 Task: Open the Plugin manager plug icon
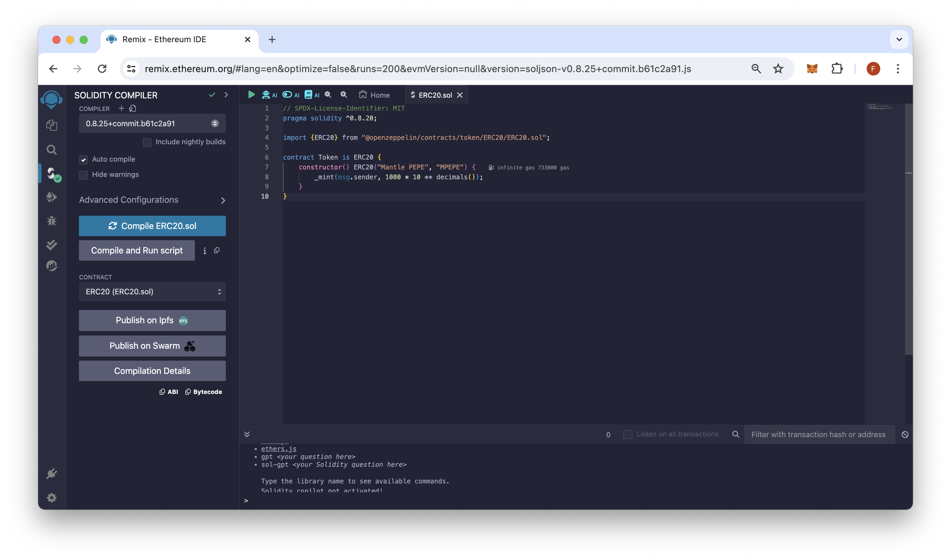pyautogui.click(x=52, y=473)
